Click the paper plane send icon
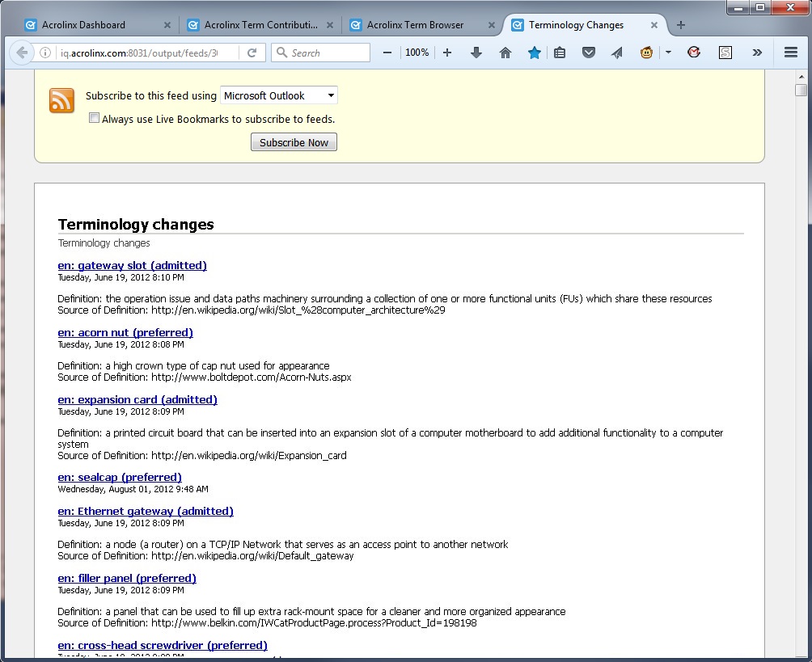 (x=617, y=53)
